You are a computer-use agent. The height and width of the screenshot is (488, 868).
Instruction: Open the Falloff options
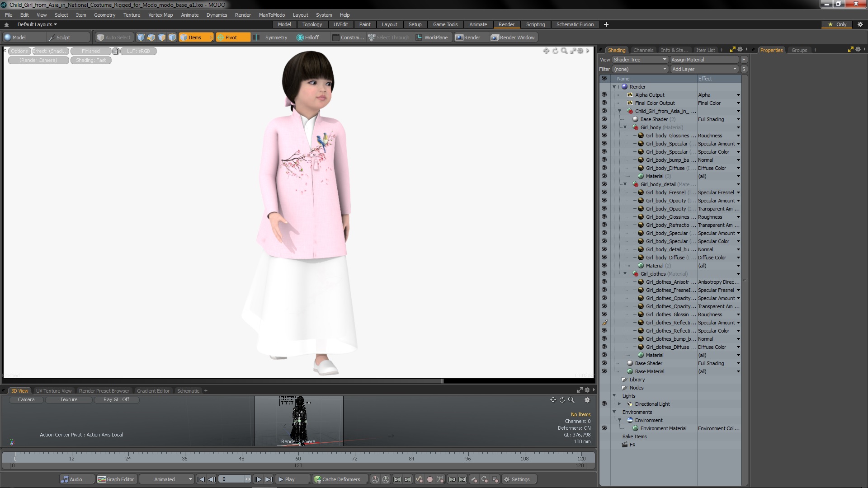pyautogui.click(x=308, y=38)
